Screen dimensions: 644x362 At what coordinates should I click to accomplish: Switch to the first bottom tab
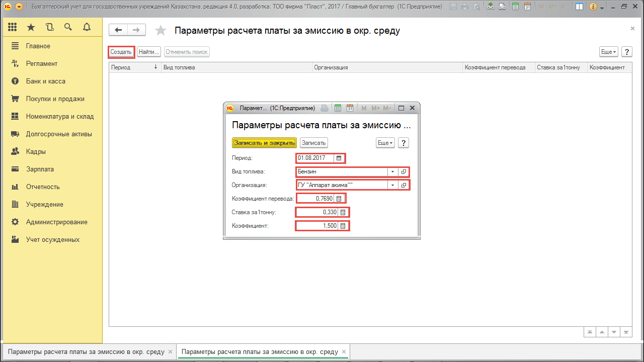point(85,352)
